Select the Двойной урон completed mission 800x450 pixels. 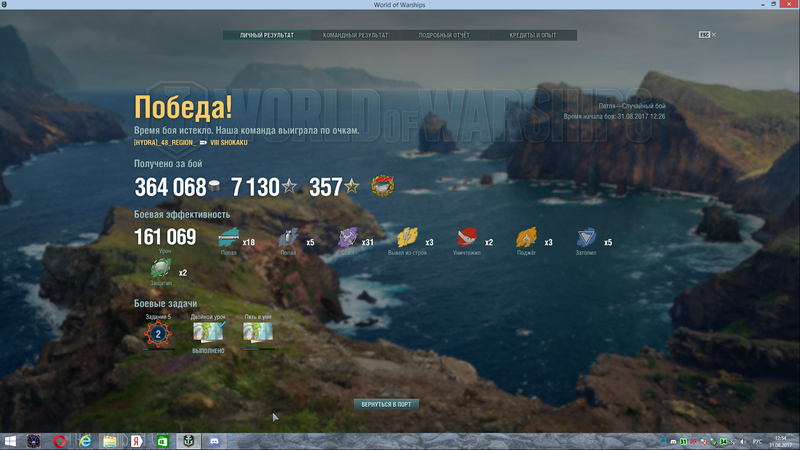click(x=208, y=332)
